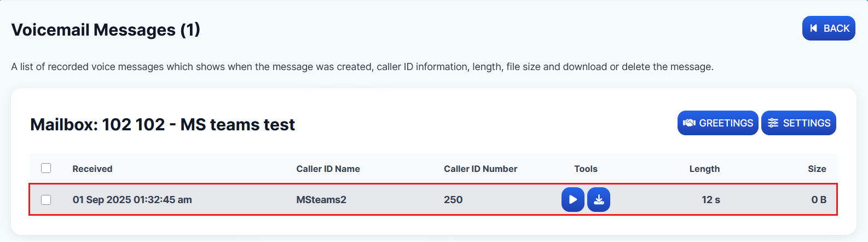The height and width of the screenshot is (242, 868).
Task: Click the caller name MSteams2
Action: click(x=321, y=200)
